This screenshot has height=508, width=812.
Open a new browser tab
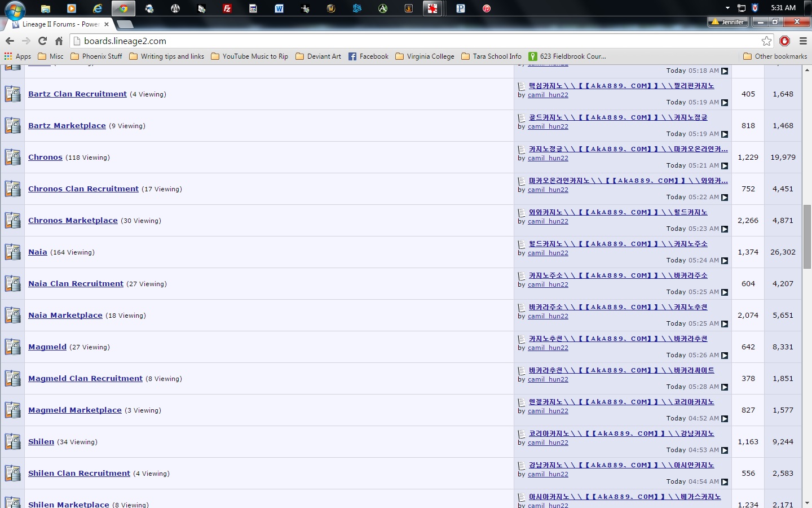coord(125,24)
